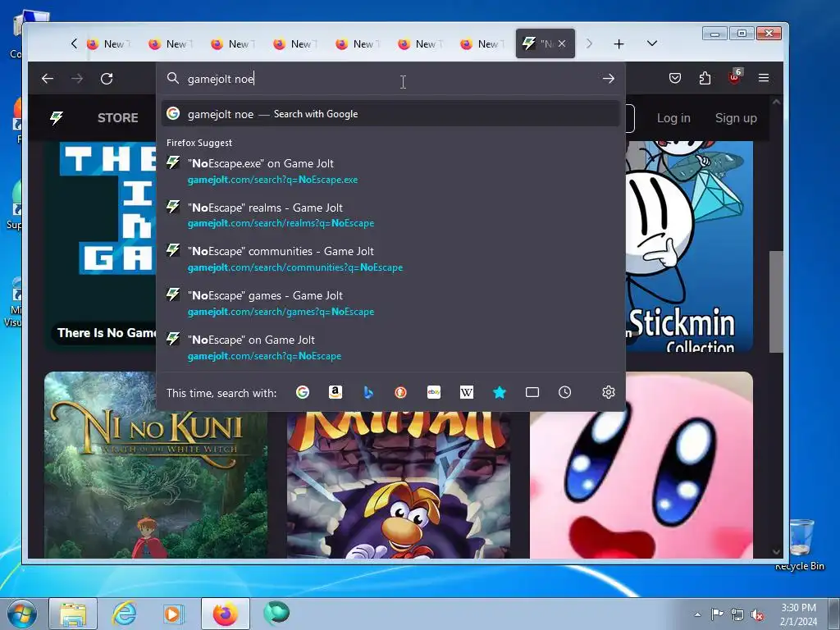Open the "NoEscape.exe" on Game Jolt suggestion

(391, 171)
